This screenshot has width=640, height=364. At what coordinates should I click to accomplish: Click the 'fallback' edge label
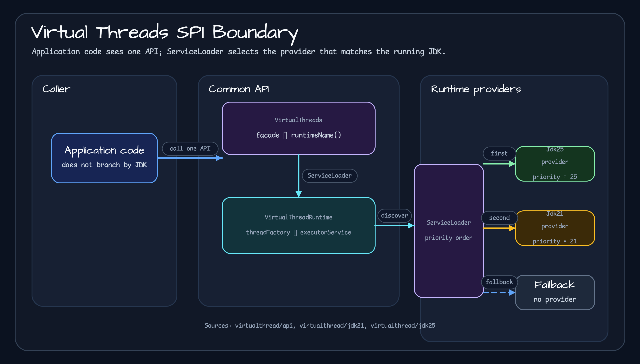click(499, 282)
